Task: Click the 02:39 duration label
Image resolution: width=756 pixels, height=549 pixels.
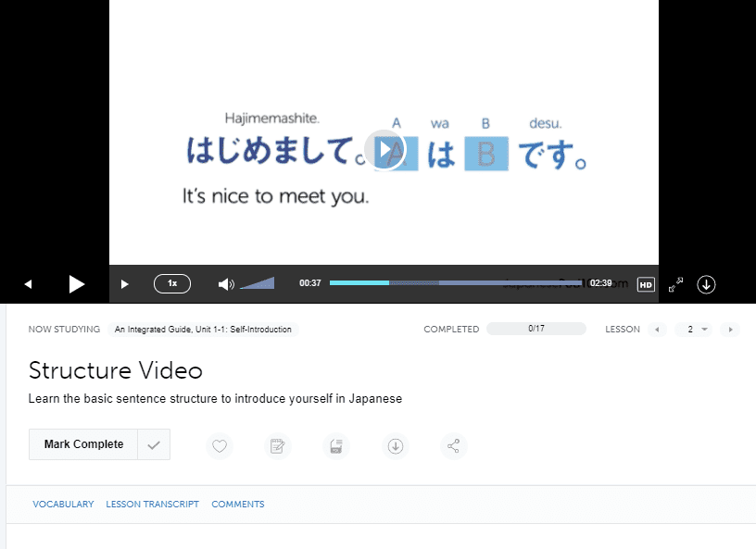Action: point(600,283)
